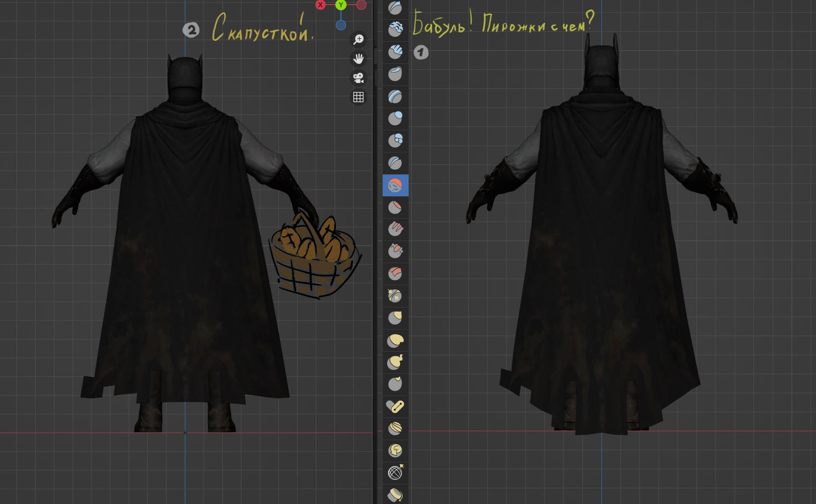Select the Blob sculpt brush
Screen dimensions: 816x504
pyautogui.click(x=395, y=140)
